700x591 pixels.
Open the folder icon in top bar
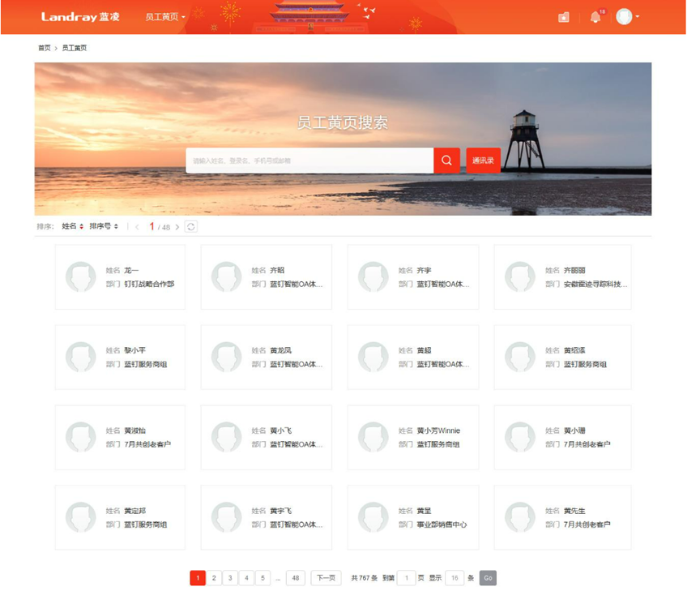click(x=564, y=17)
